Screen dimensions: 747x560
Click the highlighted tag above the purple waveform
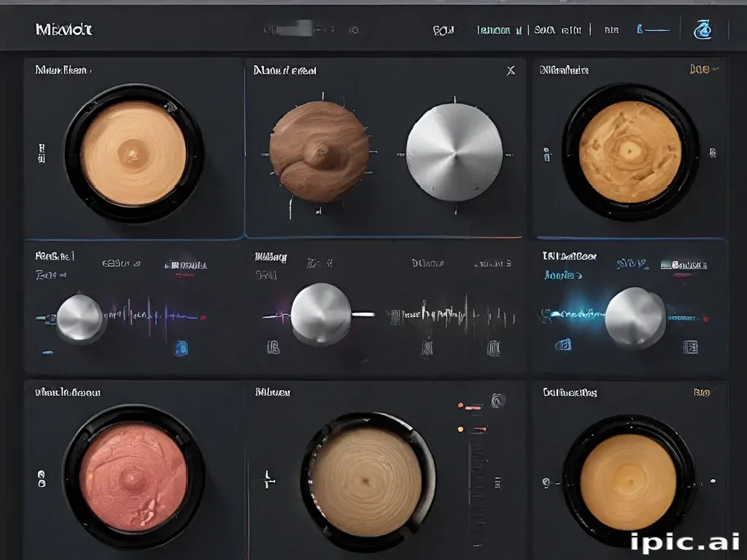click(186, 265)
